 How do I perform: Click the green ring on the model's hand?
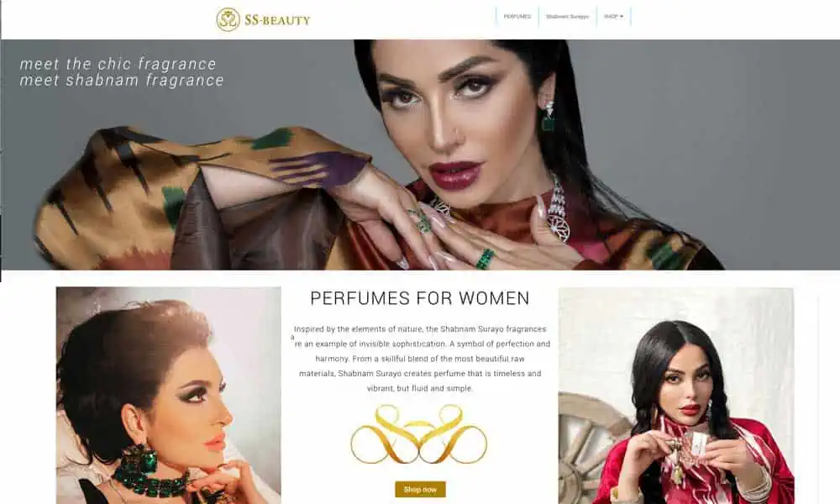[485, 259]
